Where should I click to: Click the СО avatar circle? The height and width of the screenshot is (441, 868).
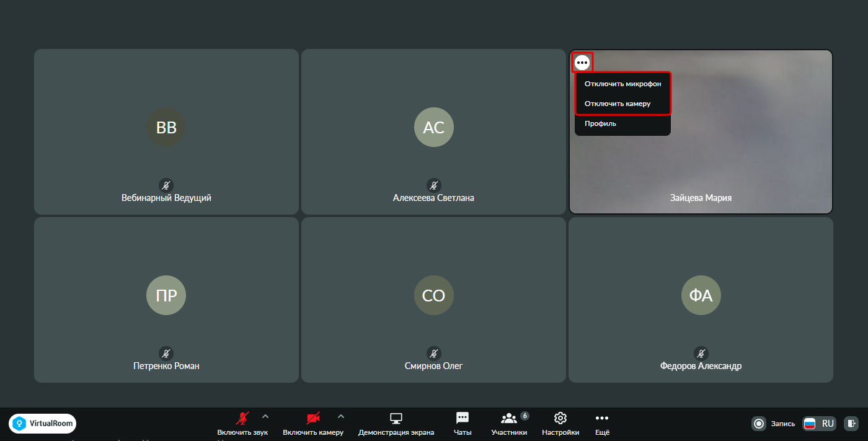point(434,295)
